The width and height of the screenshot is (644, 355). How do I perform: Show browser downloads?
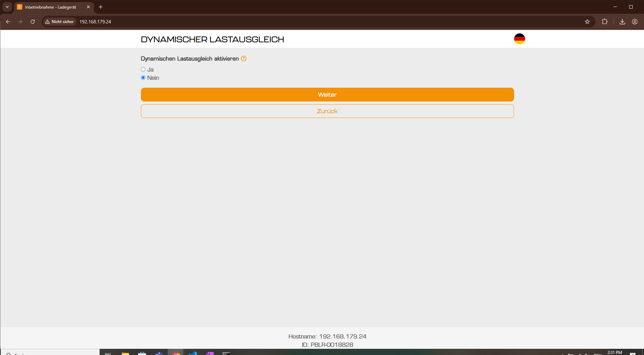pos(622,22)
